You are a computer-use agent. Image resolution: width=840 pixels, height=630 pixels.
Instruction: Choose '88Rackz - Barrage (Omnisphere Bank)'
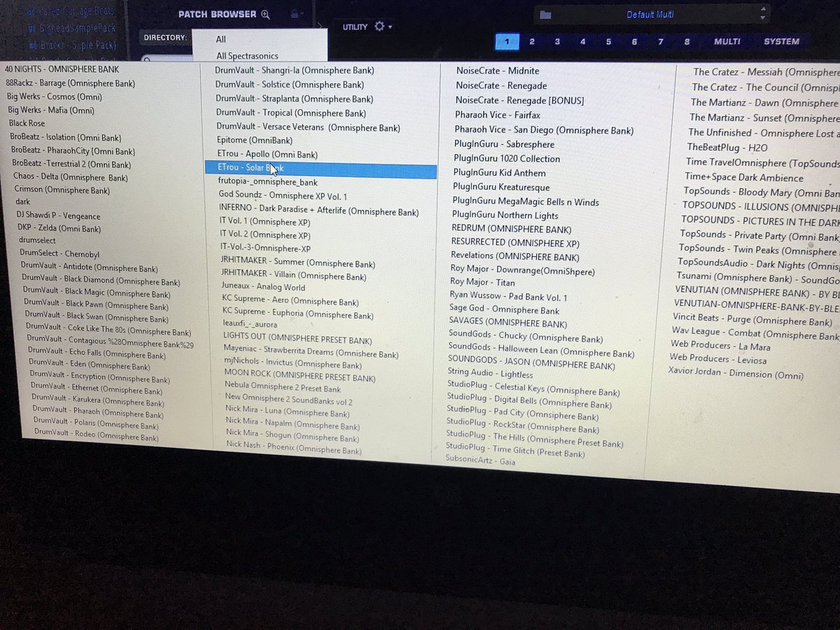71,83
